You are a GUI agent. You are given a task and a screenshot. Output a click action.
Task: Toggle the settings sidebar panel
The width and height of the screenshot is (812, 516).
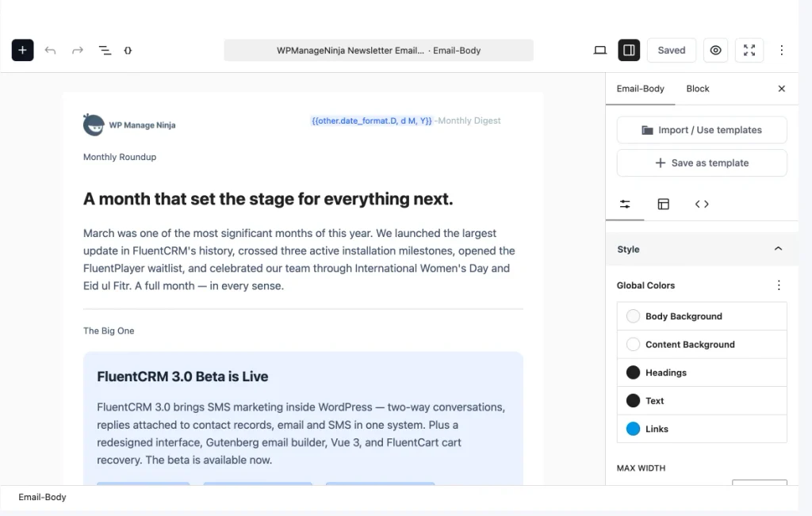(629, 50)
